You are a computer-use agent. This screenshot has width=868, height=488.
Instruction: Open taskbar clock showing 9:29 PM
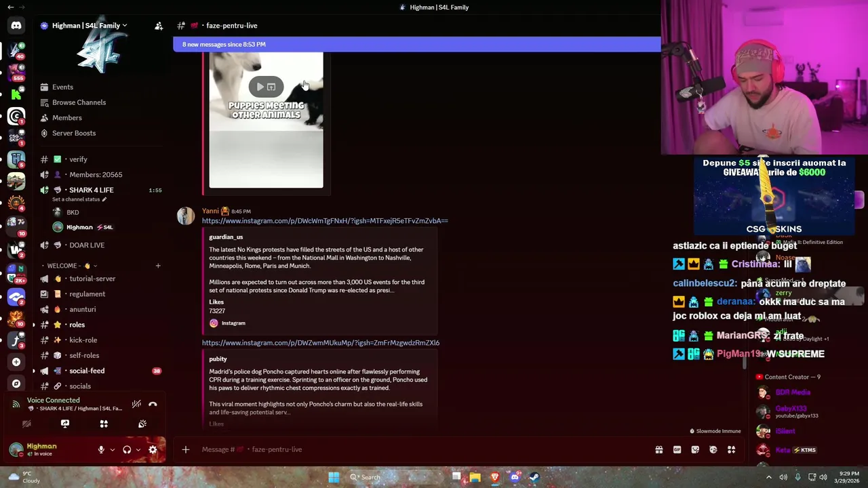pyautogui.click(x=848, y=477)
